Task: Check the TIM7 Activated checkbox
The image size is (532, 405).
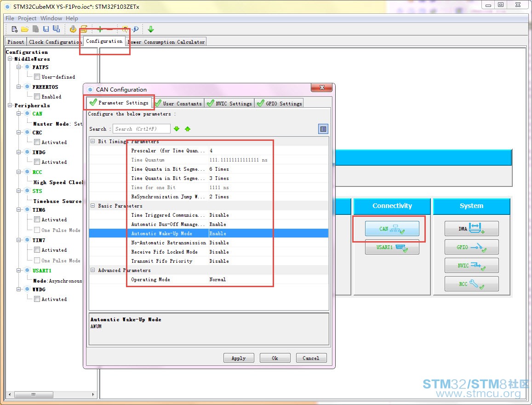Action: [37, 249]
